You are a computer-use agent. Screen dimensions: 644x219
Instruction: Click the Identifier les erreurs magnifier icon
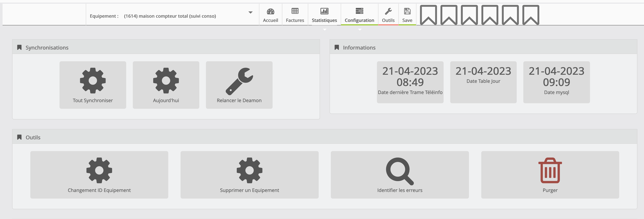[400, 171]
